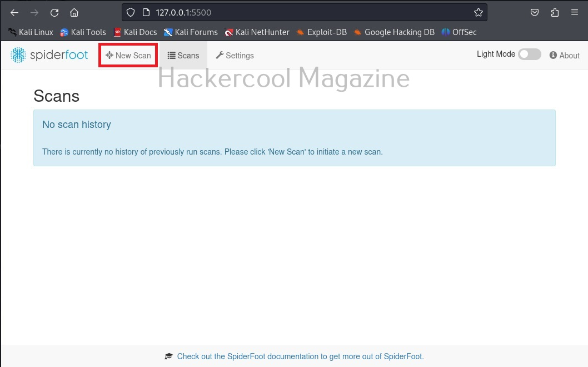Reload the page with the refresh icon

click(54, 12)
